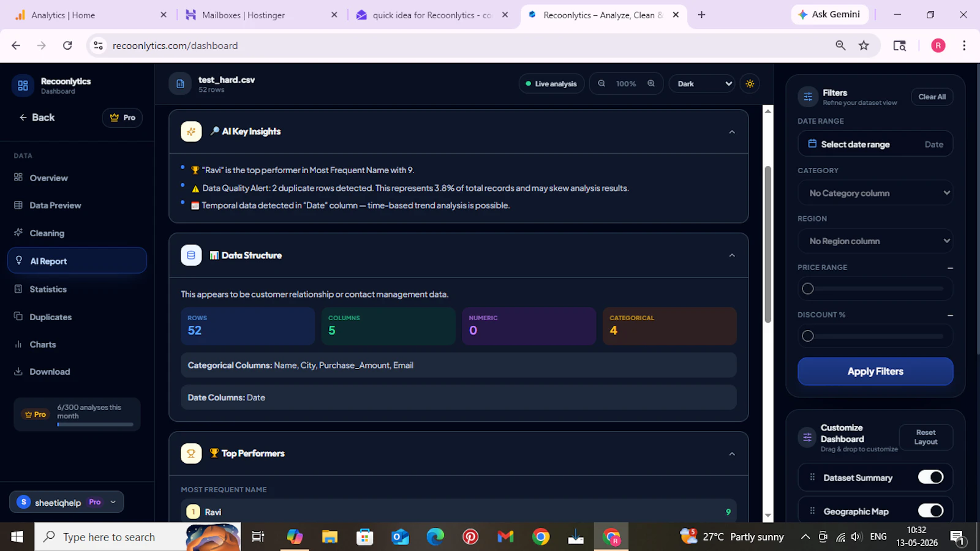Click the test_hard.csv file icon
This screenshot has height=551, width=980.
click(x=180, y=84)
